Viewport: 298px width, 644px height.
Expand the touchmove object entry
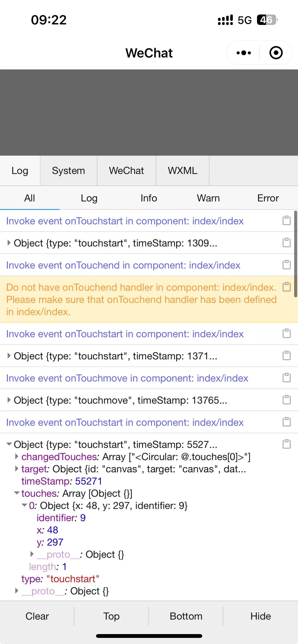[x=9, y=400]
